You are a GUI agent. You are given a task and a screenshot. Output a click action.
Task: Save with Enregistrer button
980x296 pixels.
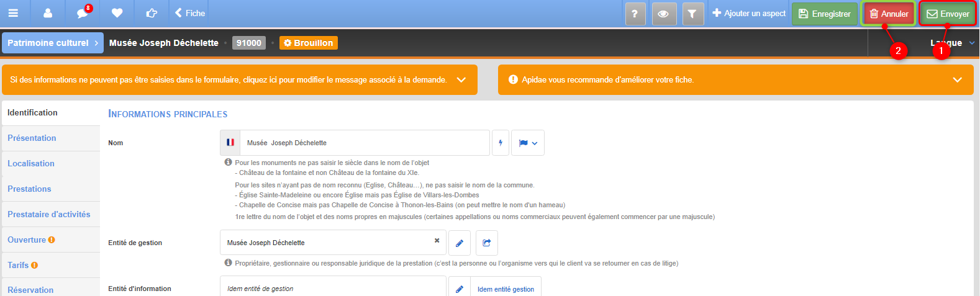click(825, 14)
